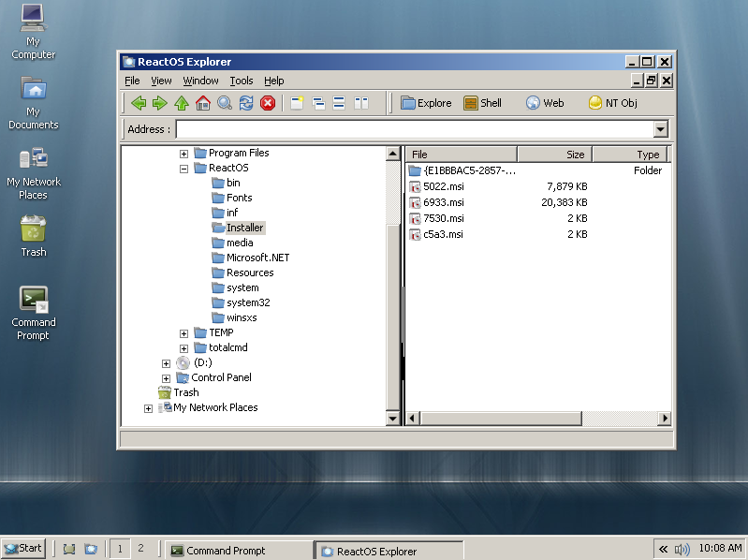Open the Tools menu
This screenshot has height=560, width=748.
(x=242, y=81)
